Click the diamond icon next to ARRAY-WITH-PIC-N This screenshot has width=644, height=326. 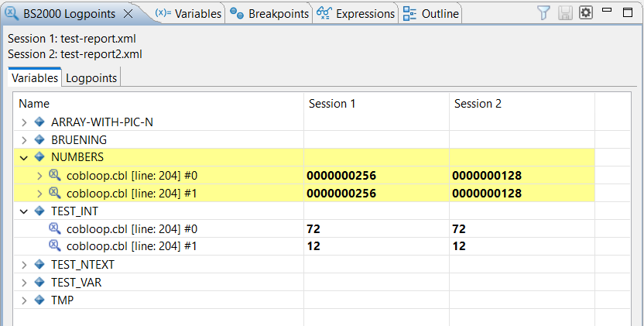point(39,122)
